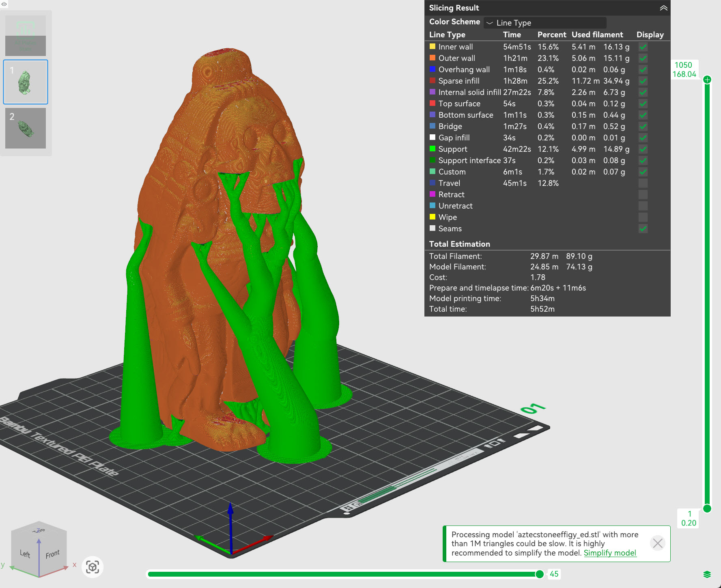Click the Total Filament value 29.87 m
The width and height of the screenshot is (721, 588).
click(544, 256)
